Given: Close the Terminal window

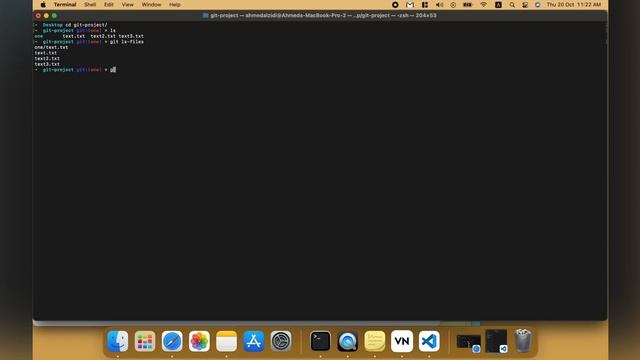Looking at the screenshot, I should [x=38, y=16].
